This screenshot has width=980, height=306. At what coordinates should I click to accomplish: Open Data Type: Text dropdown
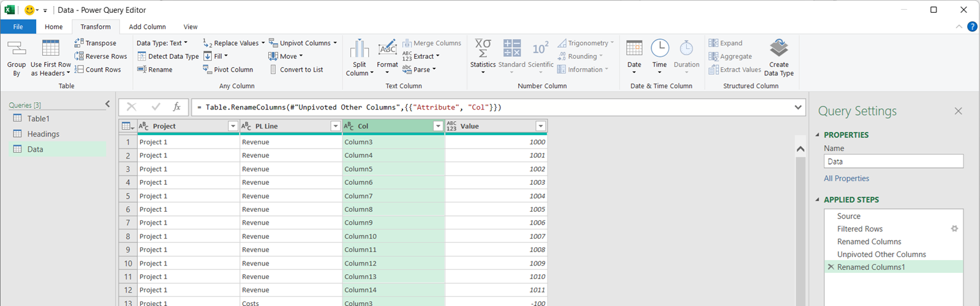[x=162, y=43]
